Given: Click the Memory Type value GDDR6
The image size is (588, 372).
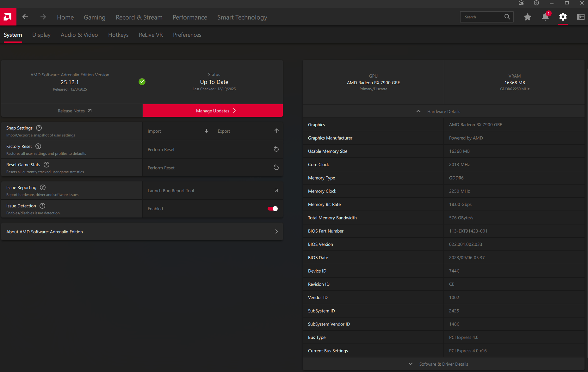Looking at the screenshot, I should coord(456,178).
